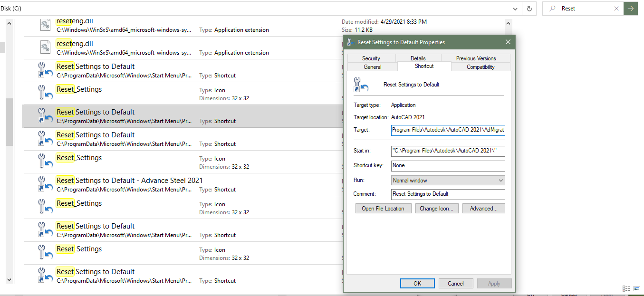Select the reseteng.dll gear icon

[45, 24]
